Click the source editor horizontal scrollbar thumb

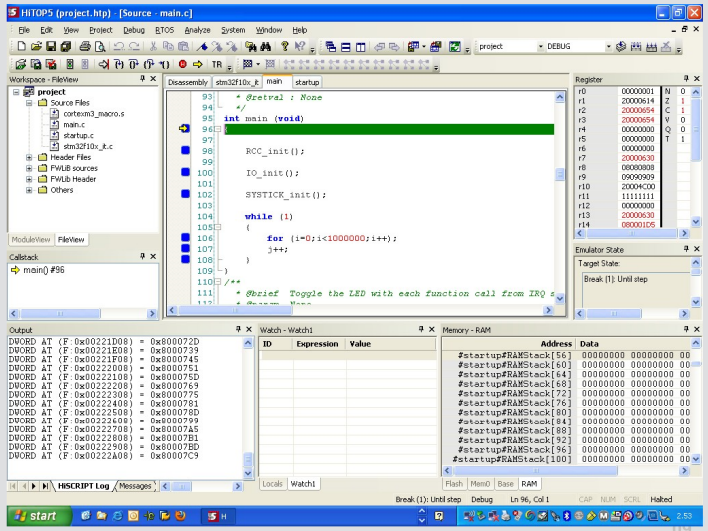click(235, 310)
